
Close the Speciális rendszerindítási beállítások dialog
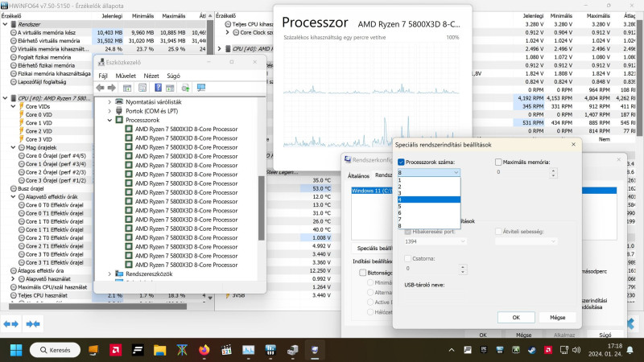coord(573,145)
